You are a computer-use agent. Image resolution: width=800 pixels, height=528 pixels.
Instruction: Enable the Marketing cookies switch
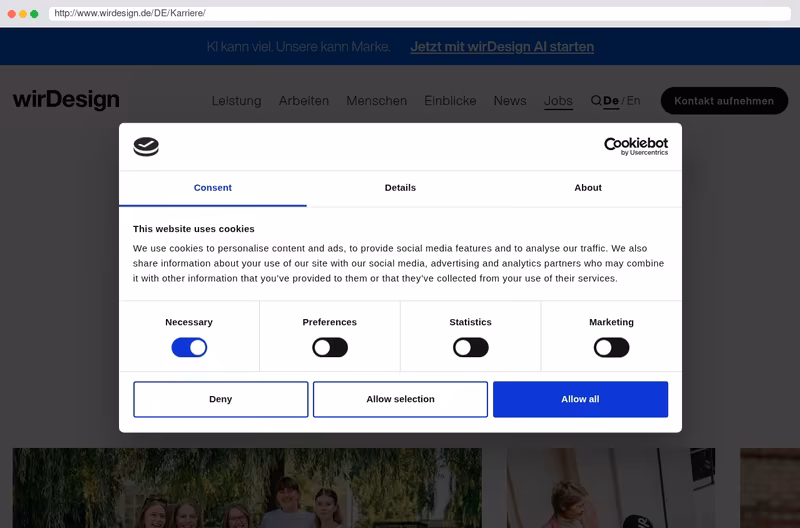(x=611, y=347)
